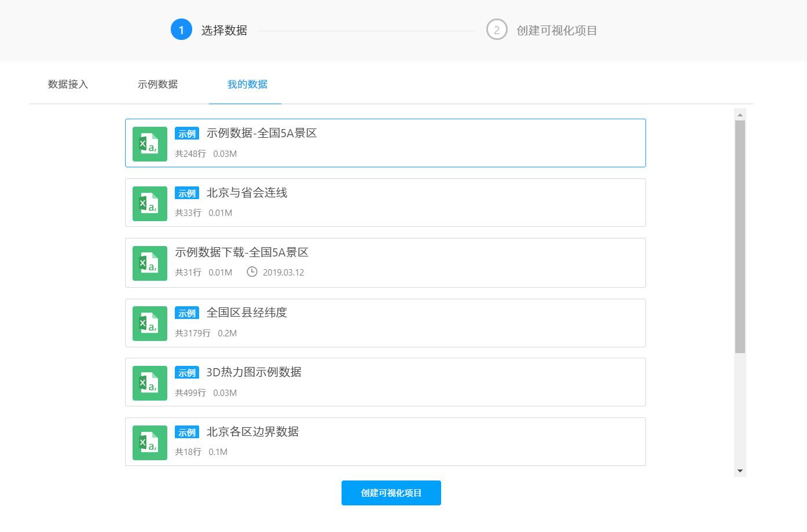Select the 全国区县经纬度 dataset card
The width and height of the screenshot is (807, 532).
coord(385,322)
